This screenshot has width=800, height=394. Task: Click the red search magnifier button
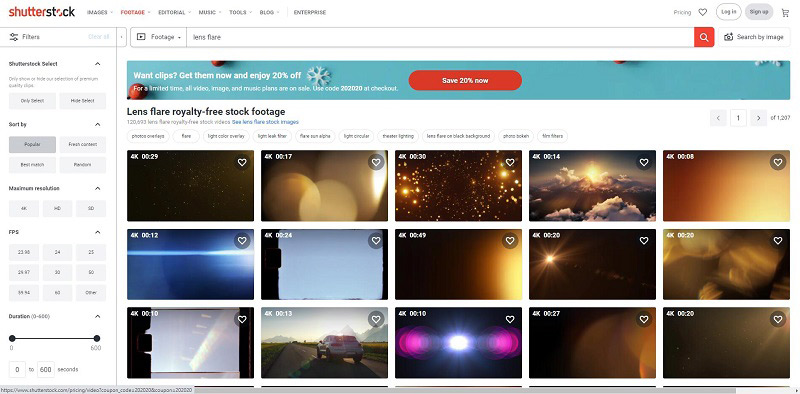(704, 37)
